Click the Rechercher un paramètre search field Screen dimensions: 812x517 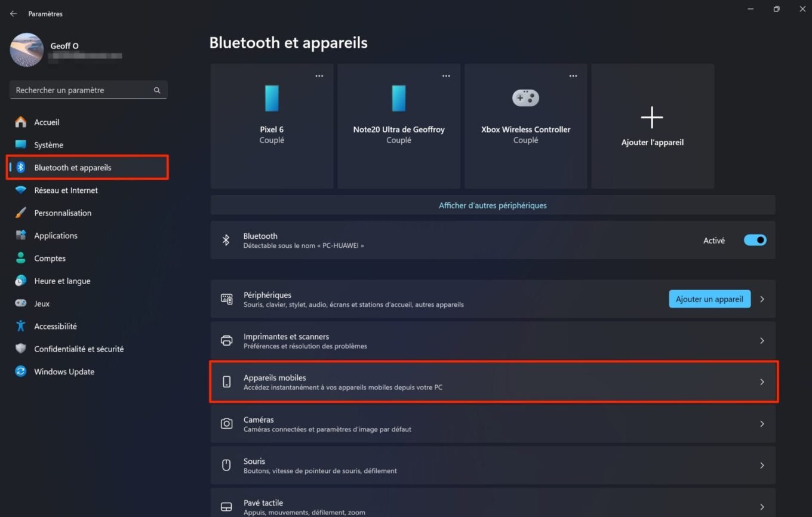(x=88, y=90)
